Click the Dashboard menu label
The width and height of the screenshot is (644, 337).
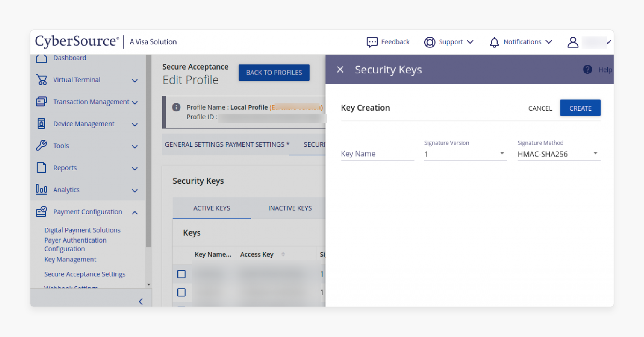point(70,58)
